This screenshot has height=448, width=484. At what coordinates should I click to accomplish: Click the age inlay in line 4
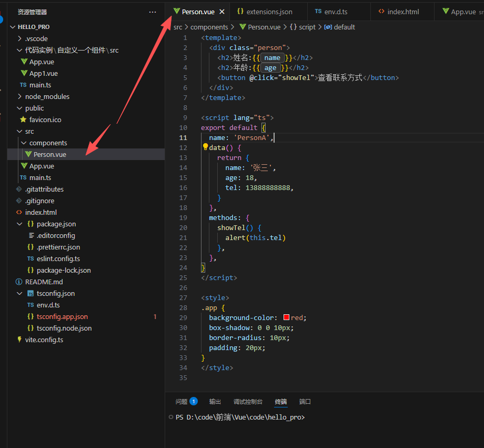[270, 68]
